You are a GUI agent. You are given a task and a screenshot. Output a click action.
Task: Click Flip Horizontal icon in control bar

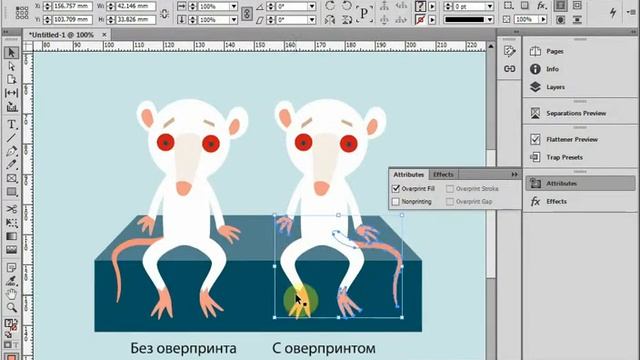click(330, 19)
